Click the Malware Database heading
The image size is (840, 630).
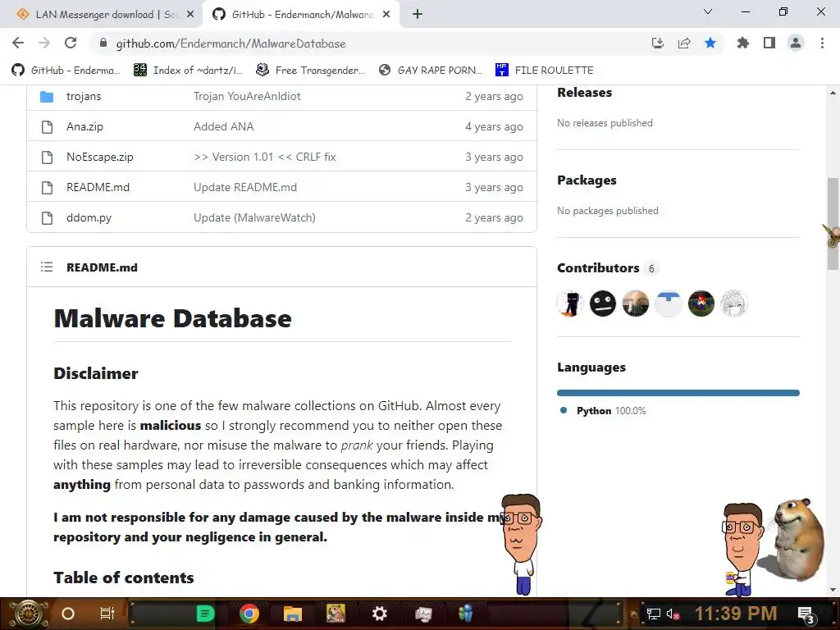(x=172, y=318)
